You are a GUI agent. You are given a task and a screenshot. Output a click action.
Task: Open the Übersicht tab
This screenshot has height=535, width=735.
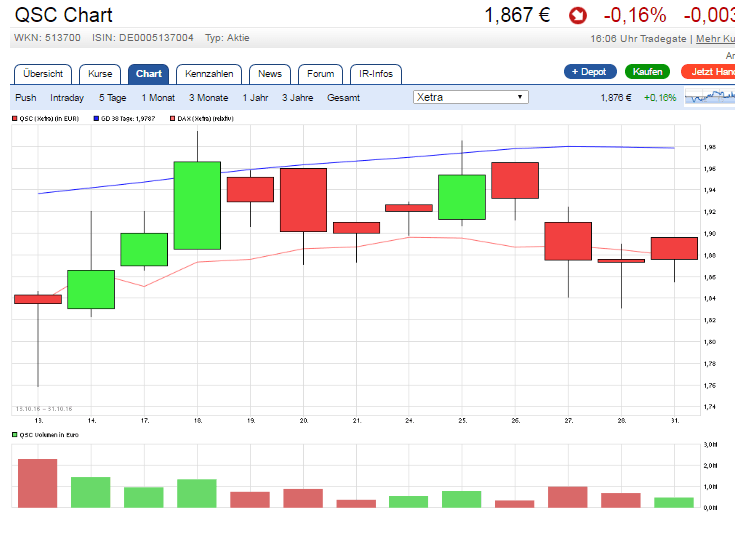click(x=43, y=74)
